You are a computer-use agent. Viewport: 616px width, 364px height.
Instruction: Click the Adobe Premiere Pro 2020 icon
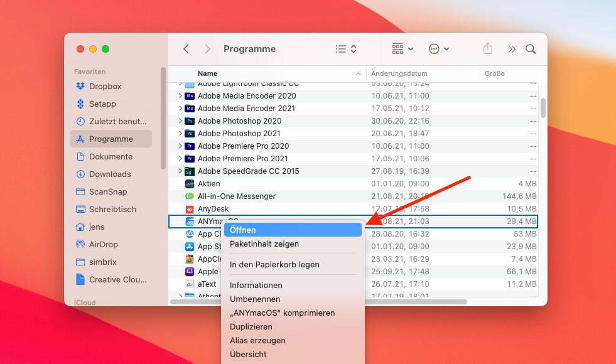pyautogui.click(x=190, y=146)
